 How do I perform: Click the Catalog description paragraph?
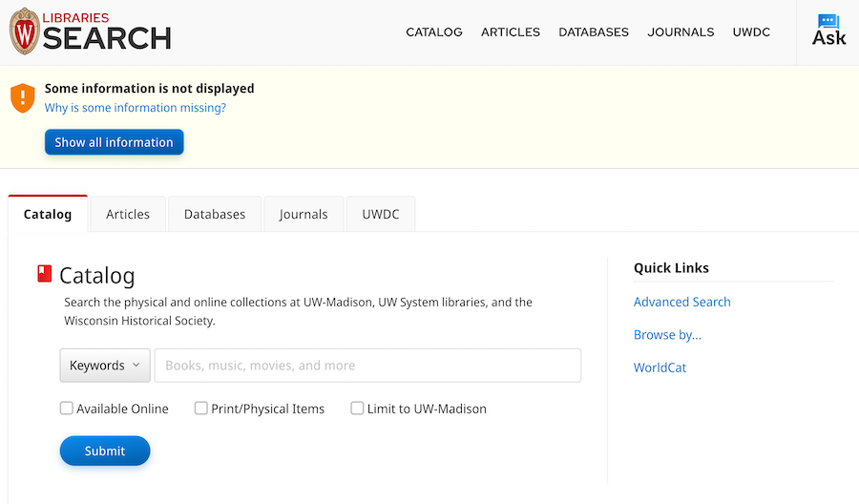tap(298, 311)
